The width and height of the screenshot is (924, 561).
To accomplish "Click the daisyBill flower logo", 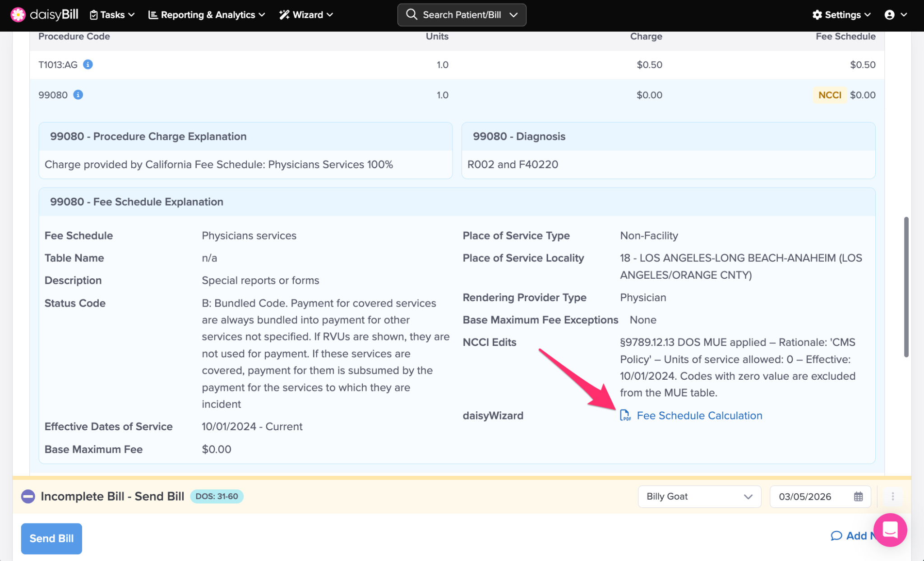I will click(x=18, y=15).
